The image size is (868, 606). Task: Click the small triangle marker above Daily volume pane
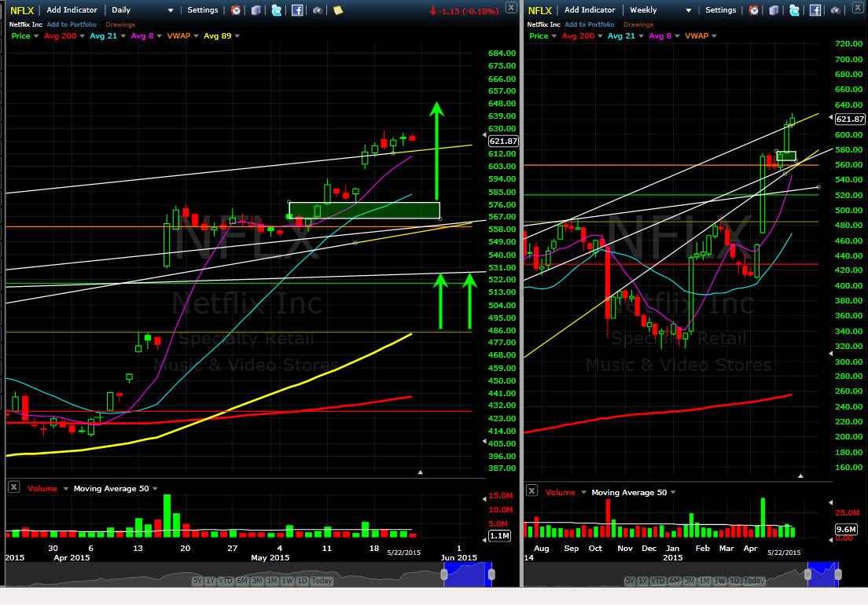coord(420,472)
